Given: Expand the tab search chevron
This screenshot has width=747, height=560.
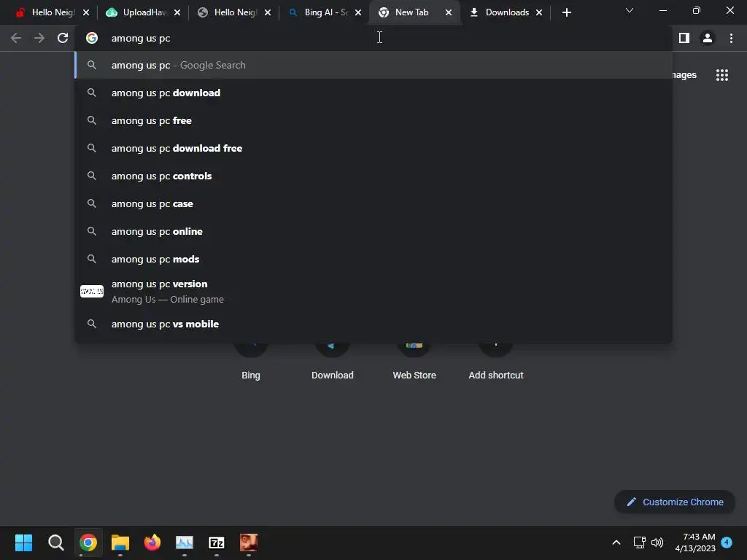Looking at the screenshot, I should [630, 10].
